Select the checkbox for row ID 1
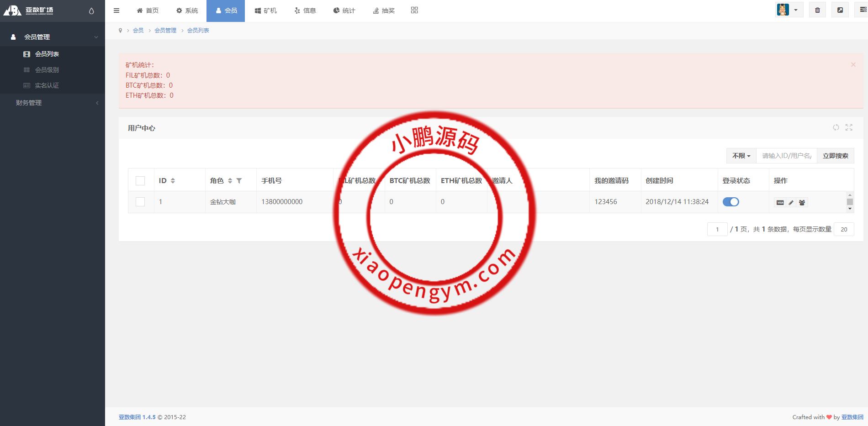The image size is (868, 426). click(140, 202)
